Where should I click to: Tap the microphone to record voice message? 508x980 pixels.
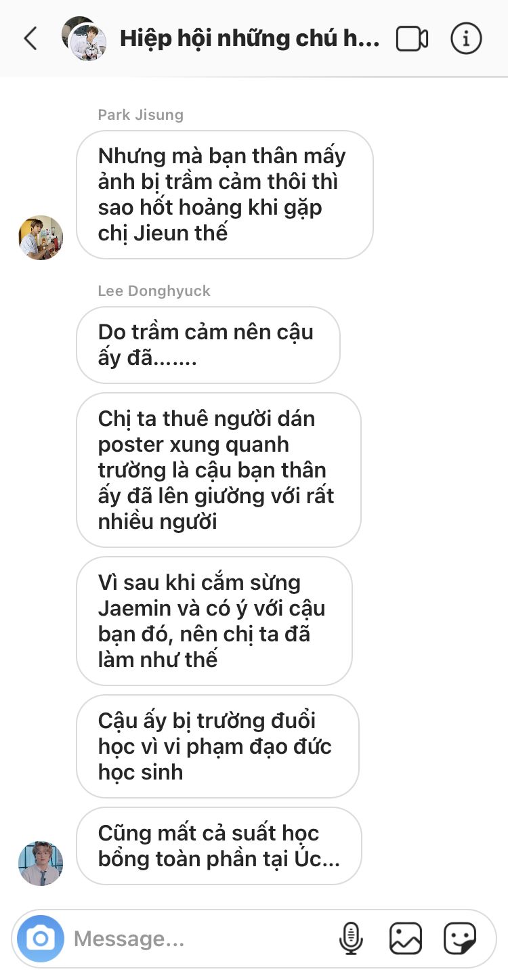pyautogui.click(x=351, y=939)
